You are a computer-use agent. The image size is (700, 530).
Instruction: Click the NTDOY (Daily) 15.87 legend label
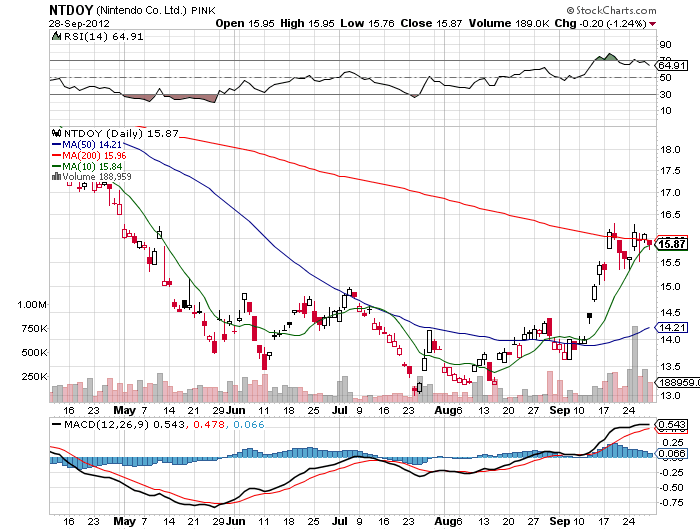tap(121, 133)
